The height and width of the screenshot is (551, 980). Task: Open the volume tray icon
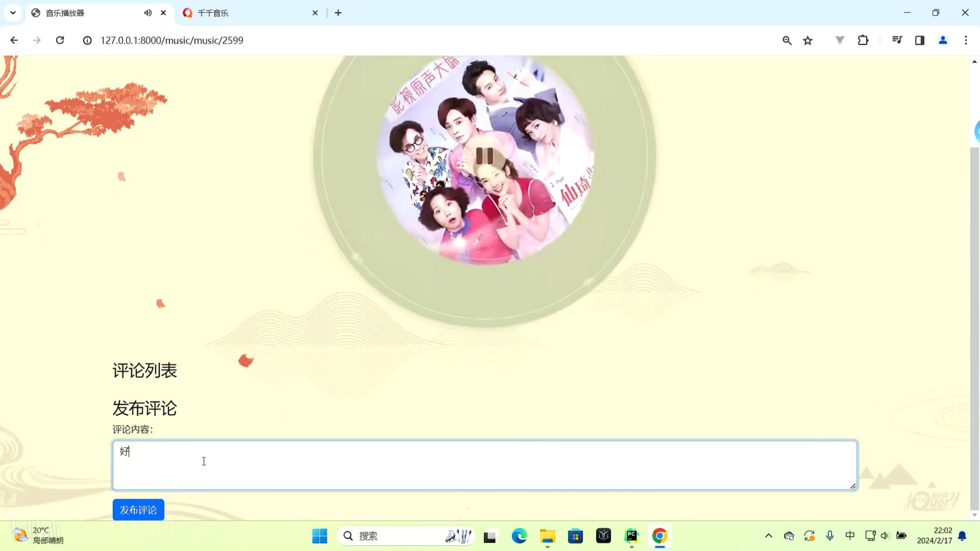(x=885, y=536)
